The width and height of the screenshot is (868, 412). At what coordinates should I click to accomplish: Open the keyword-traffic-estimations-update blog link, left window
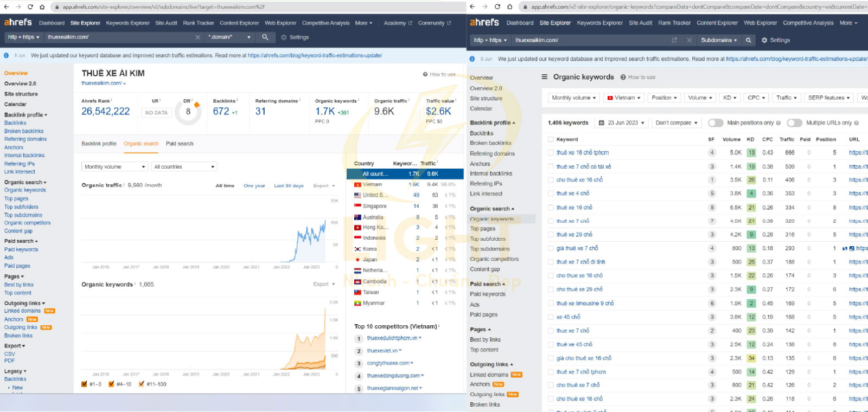(x=315, y=55)
